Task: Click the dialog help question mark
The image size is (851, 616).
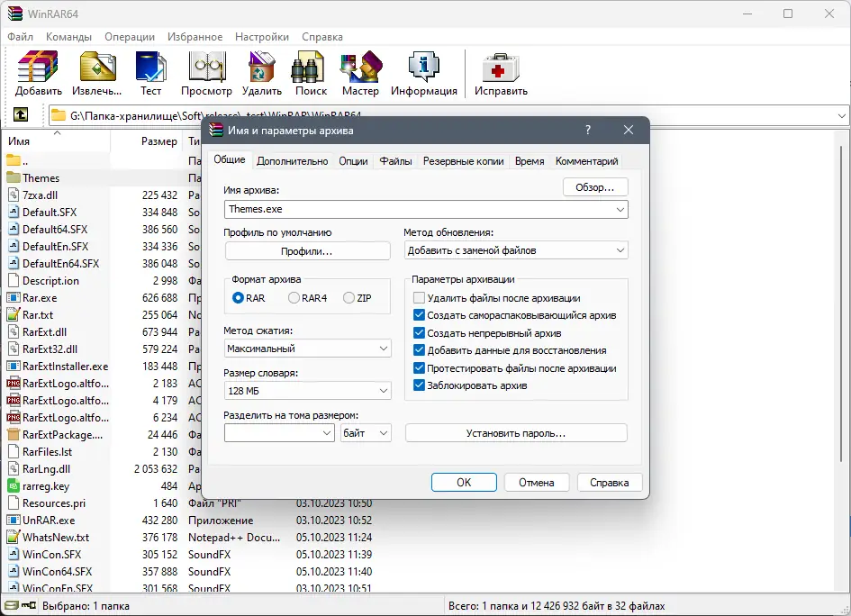Action: 588,130
